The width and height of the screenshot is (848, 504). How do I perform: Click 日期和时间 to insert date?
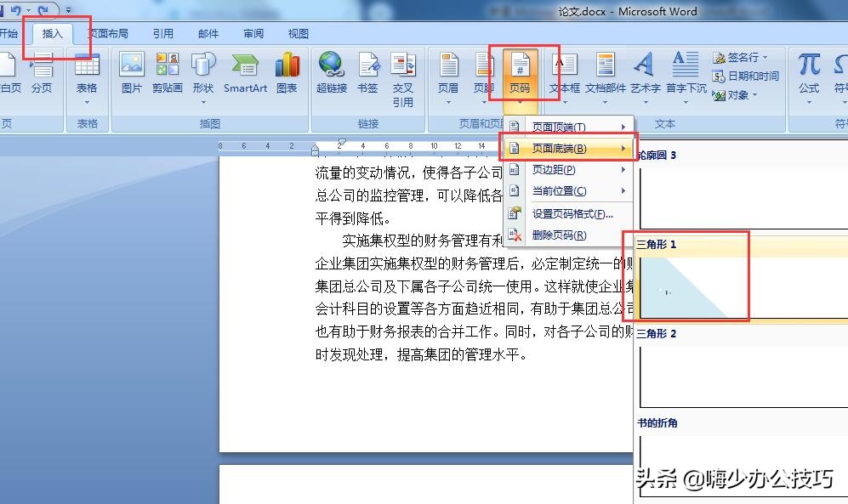click(x=754, y=75)
